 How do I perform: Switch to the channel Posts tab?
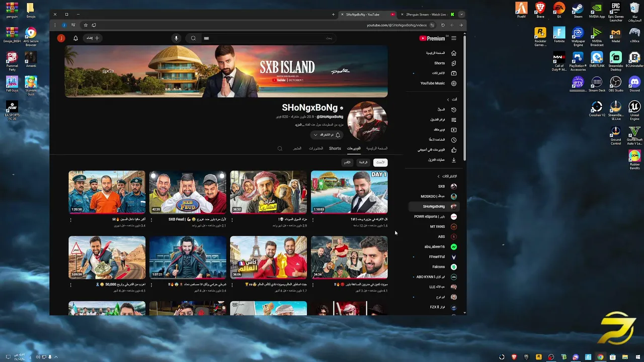(x=316, y=148)
